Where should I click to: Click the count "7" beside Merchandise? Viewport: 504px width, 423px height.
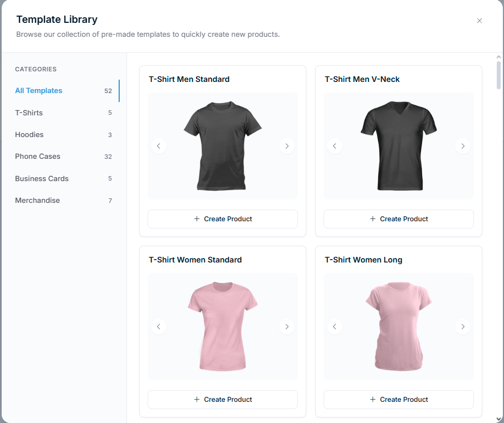tap(110, 201)
